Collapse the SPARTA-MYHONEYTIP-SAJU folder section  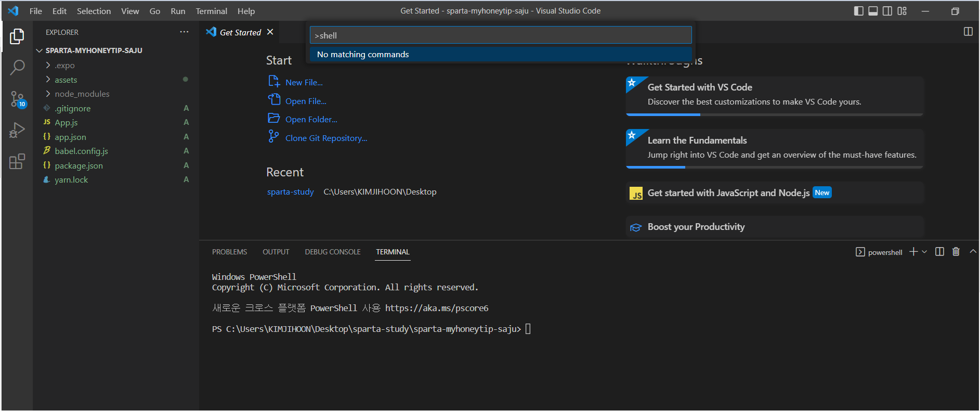click(115, 50)
